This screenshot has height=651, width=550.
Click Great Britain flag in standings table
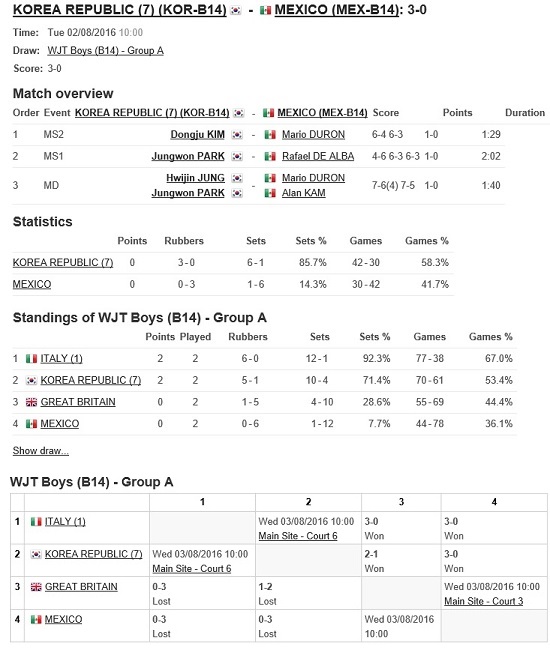[31, 402]
